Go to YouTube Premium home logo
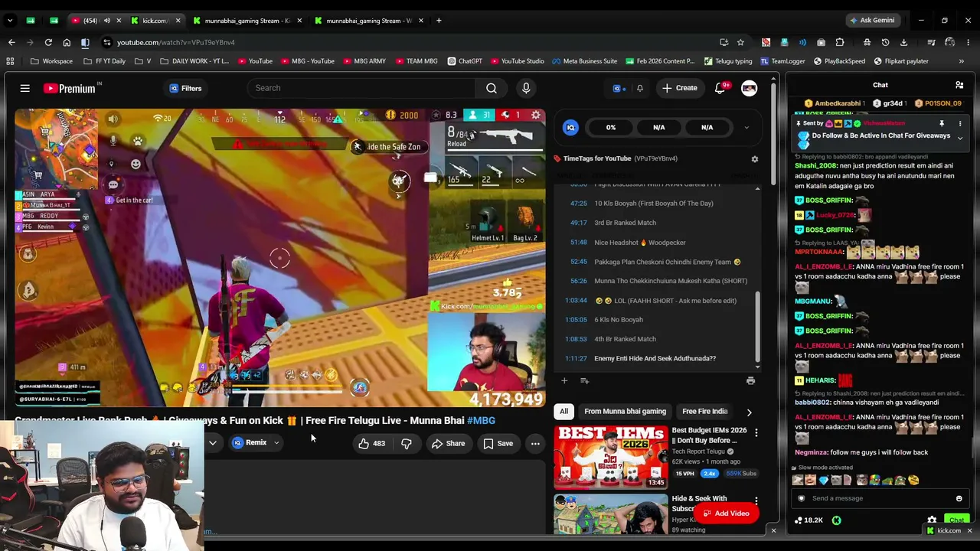The width and height of the screenshot is (980, 551). tap(70, 88)
